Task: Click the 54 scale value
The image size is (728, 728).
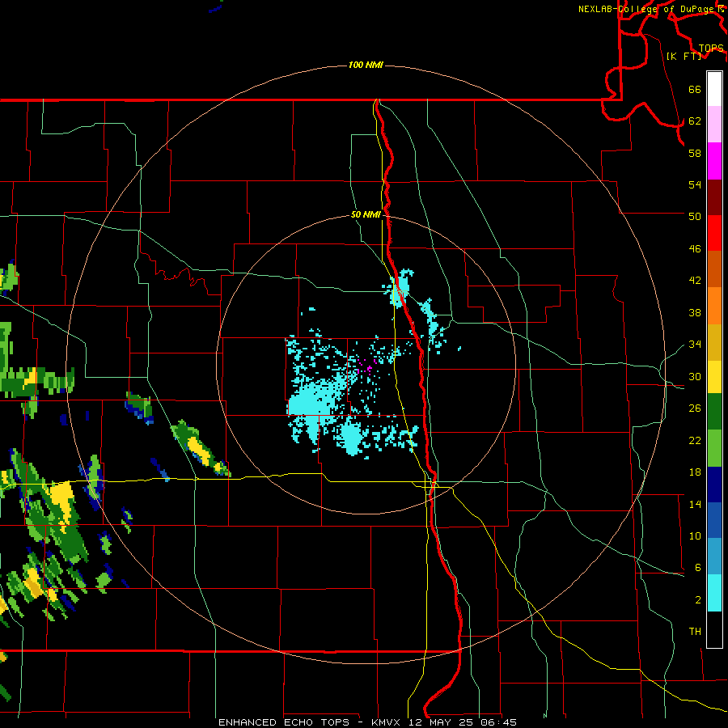Action: (x=695, y=184)
